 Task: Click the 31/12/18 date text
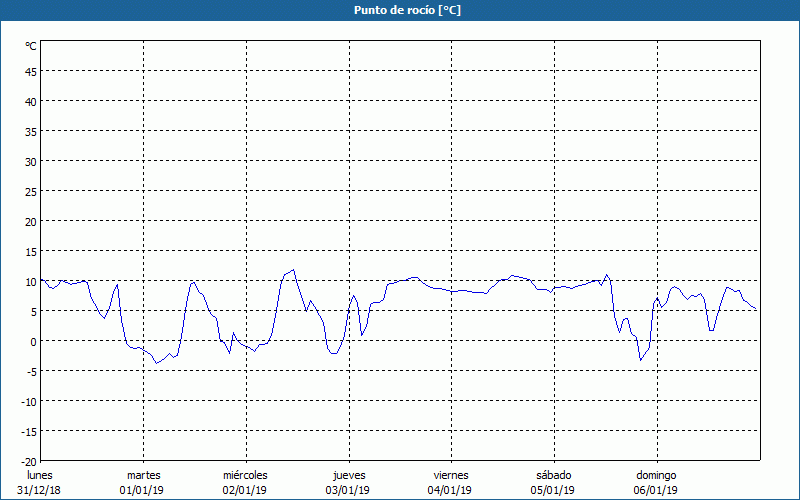click(x=39, y=490)
